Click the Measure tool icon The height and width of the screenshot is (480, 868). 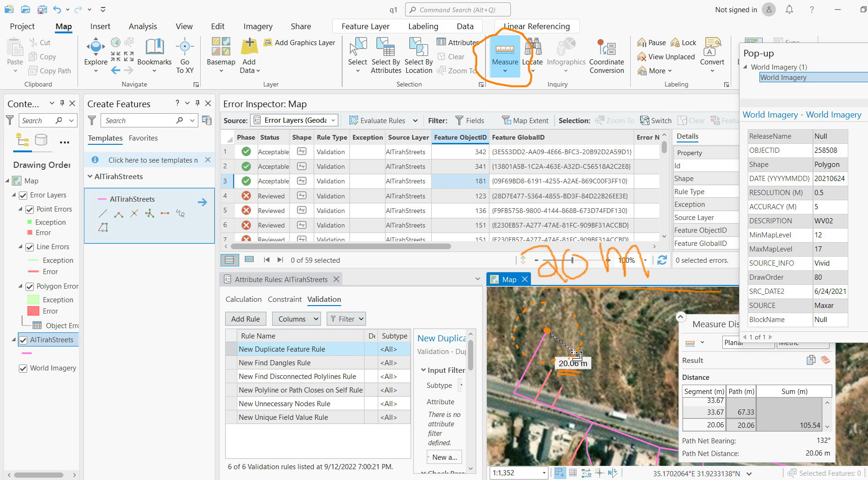[x=505, y=50]
